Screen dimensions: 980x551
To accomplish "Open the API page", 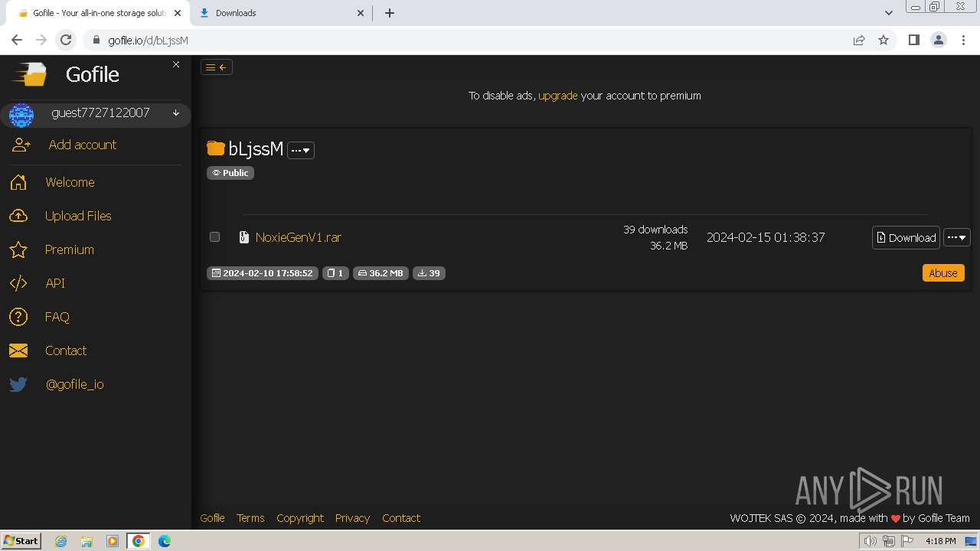I will pyautogui.click(x=55, y=283).
